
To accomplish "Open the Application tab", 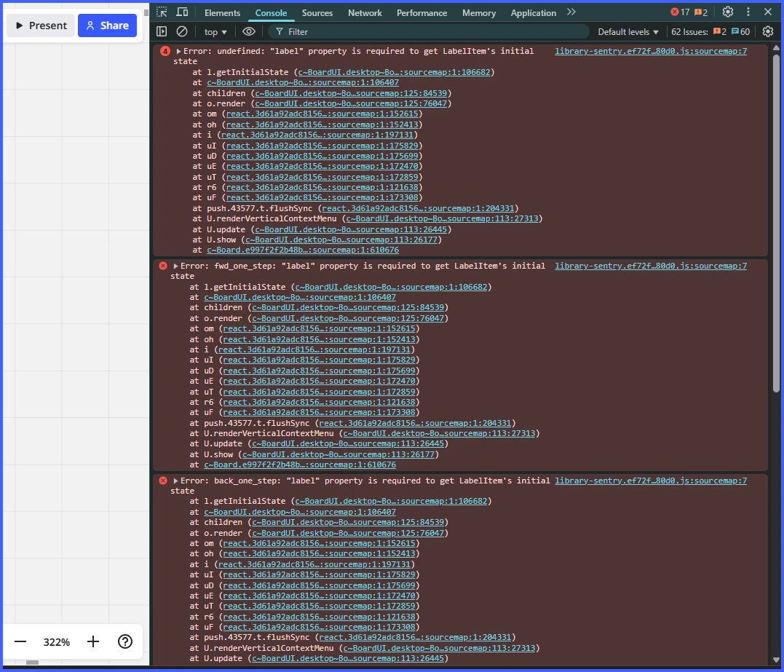I will pos(533,13).
